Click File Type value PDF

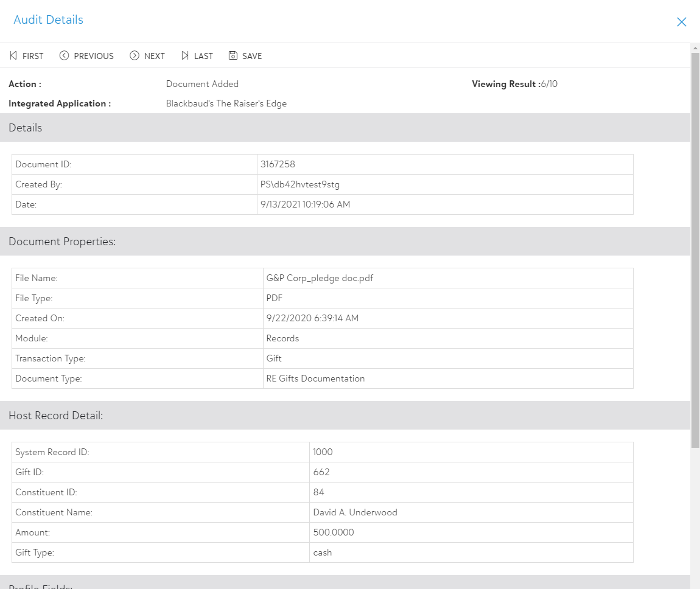click(274, 298)
